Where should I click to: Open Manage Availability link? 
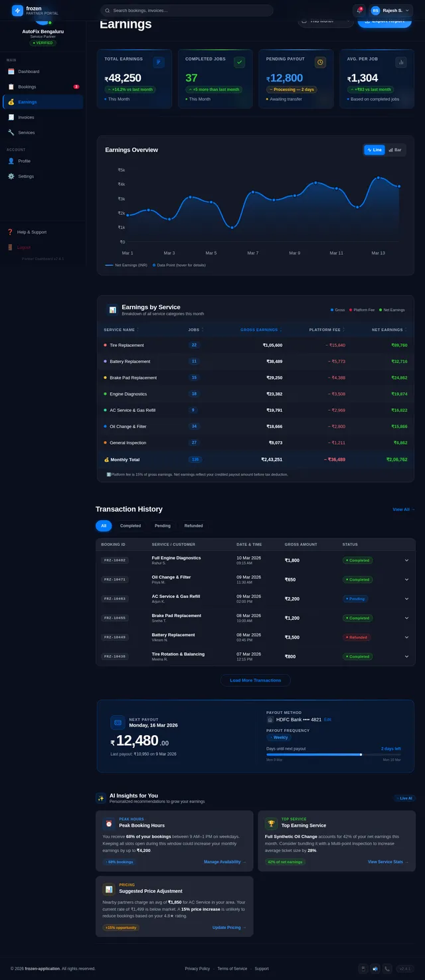(224, 862)
